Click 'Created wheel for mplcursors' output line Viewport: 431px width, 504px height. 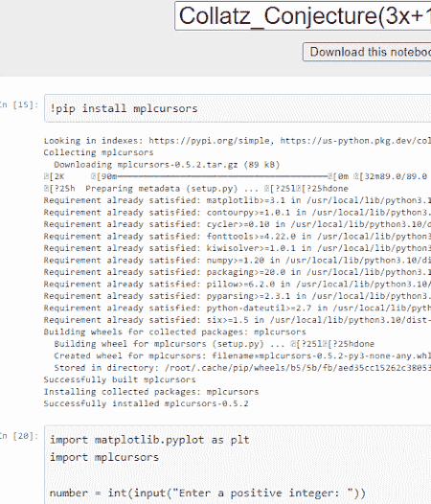pyautogui.click(x=242, y=355)
